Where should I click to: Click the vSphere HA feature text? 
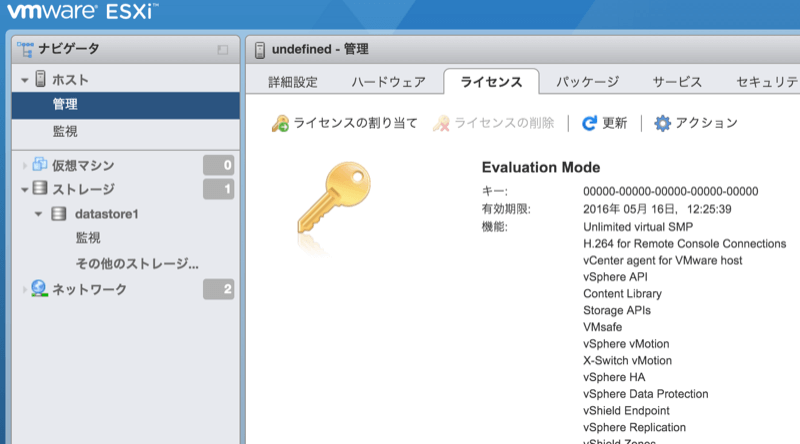pos(614,377)
